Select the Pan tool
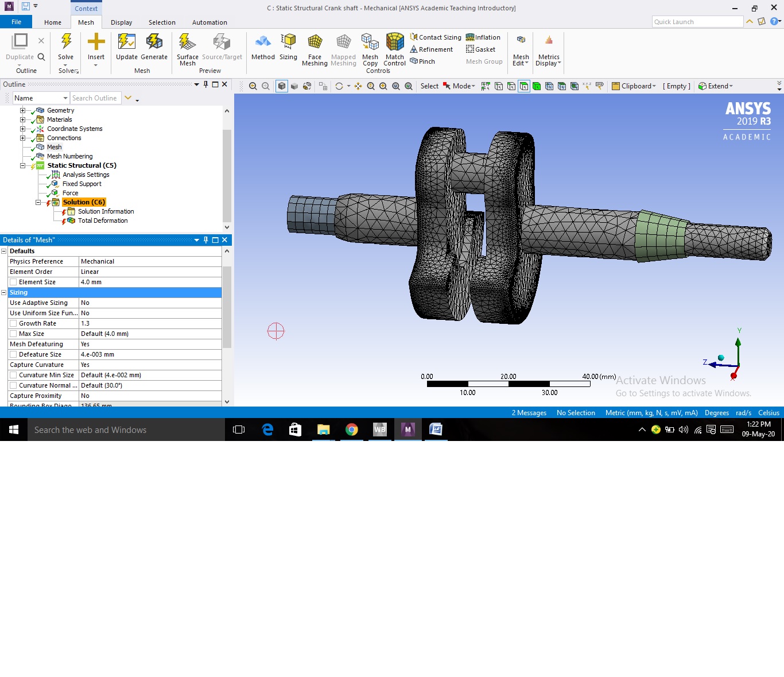Image resolution: width=784 pixels, height=677 pixels. pyautogui.click(x=358, y=86)
